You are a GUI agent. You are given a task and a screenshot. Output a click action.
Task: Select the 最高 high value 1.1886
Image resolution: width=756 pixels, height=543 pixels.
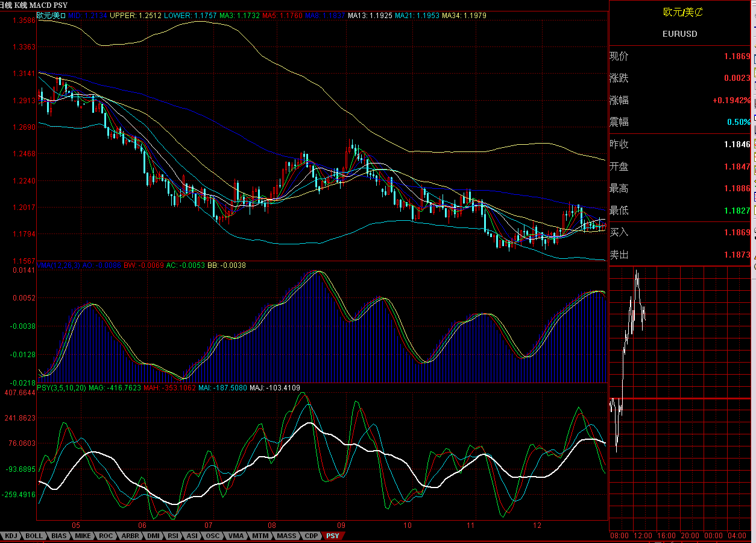click(x=737, y=189)
